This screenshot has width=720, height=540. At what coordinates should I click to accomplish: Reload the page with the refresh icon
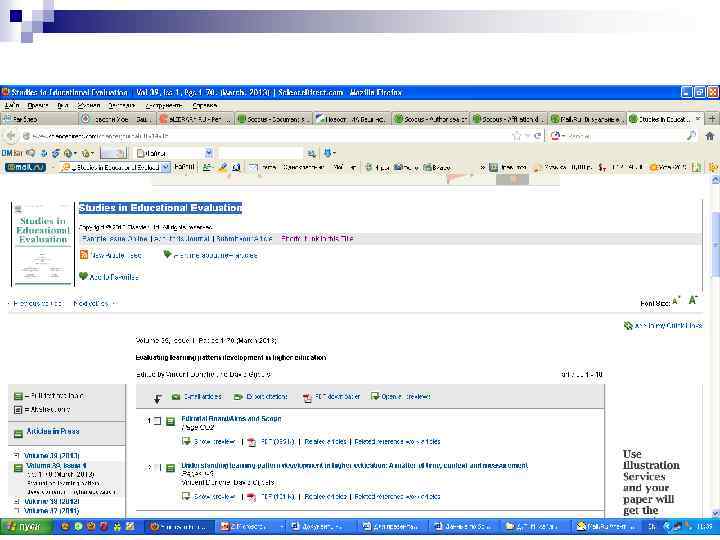[538, 135]
